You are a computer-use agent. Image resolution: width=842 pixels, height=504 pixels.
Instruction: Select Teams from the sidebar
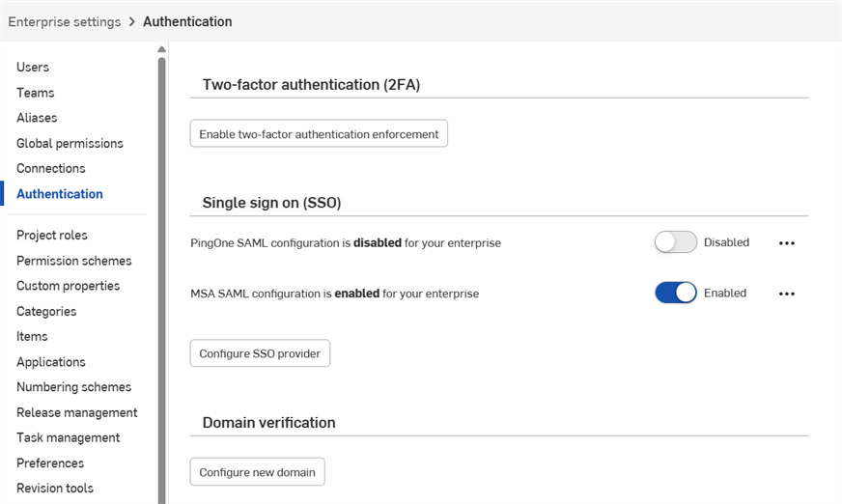point(36,93)
